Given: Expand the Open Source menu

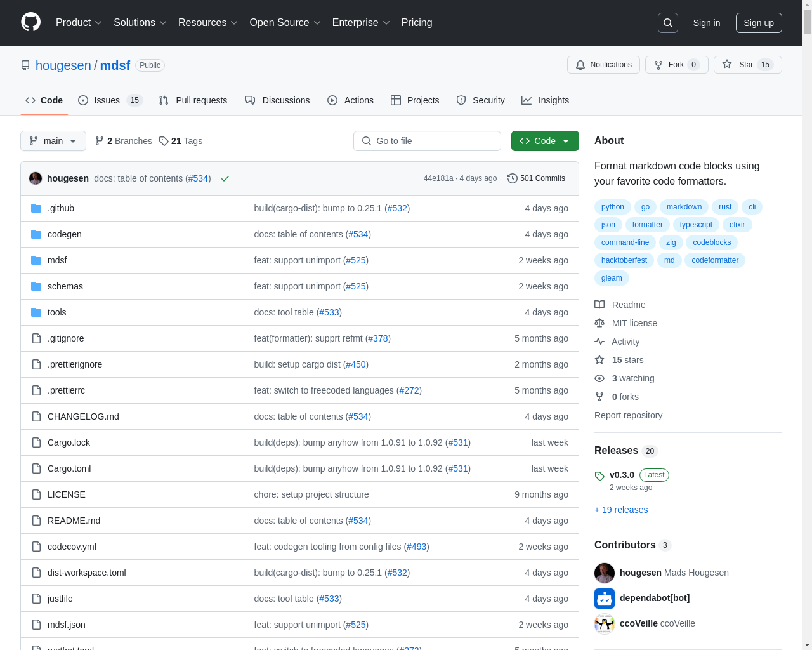Looking at the screenshot, I should click(x=285, y=23).
